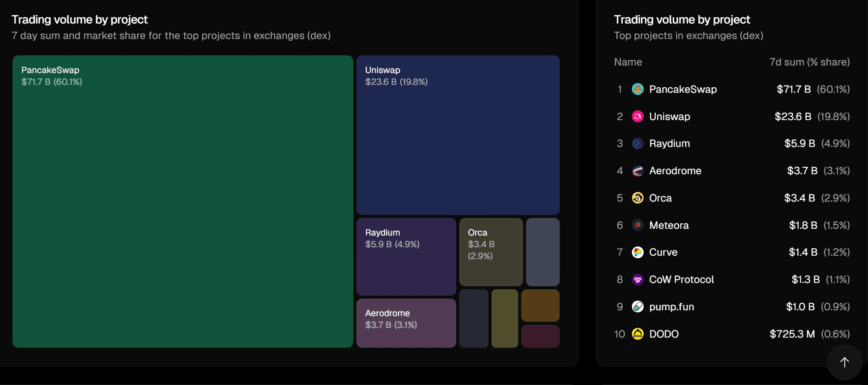The image size is (868, 385).
Task: Open Orca name in the project list
Action: 660,198
